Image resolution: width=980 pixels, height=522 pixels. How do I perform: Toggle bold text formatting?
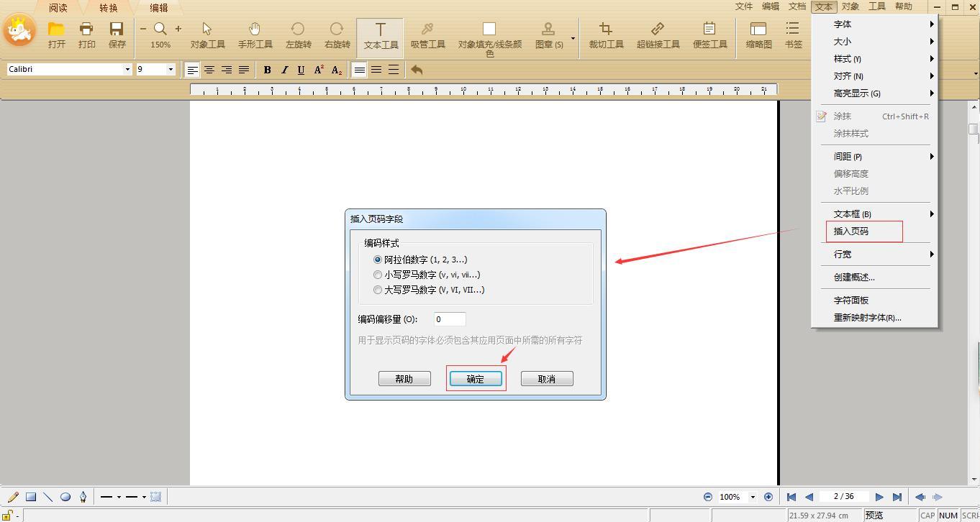pyautogui.click(x=267, y=69)
